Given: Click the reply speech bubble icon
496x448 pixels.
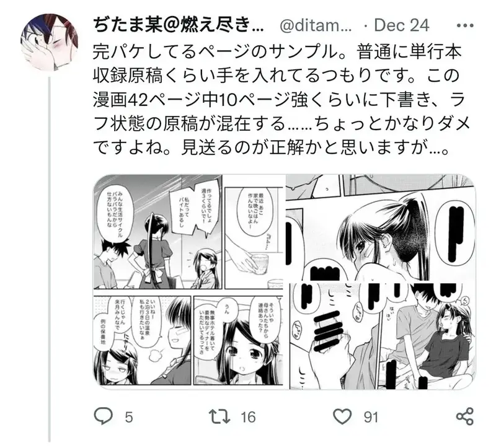Looking at the screenshot, I should 104,416.
